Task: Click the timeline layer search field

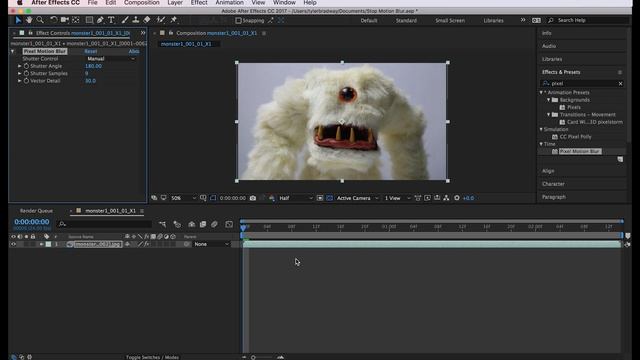Action: click(x=104, y=224)
